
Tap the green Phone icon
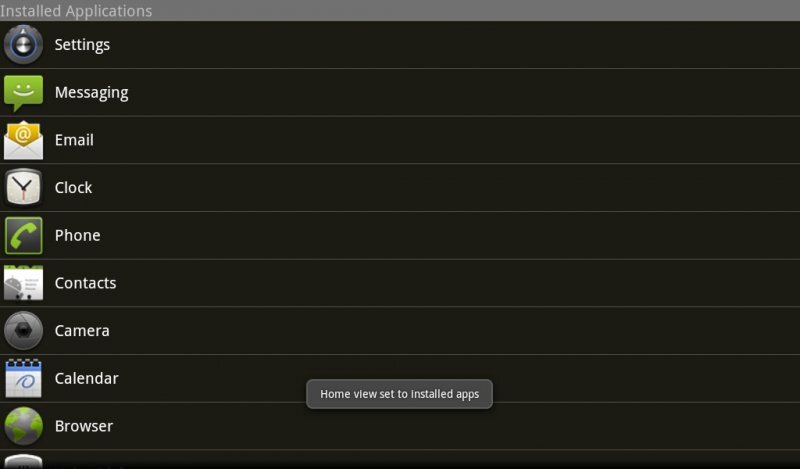24,236
